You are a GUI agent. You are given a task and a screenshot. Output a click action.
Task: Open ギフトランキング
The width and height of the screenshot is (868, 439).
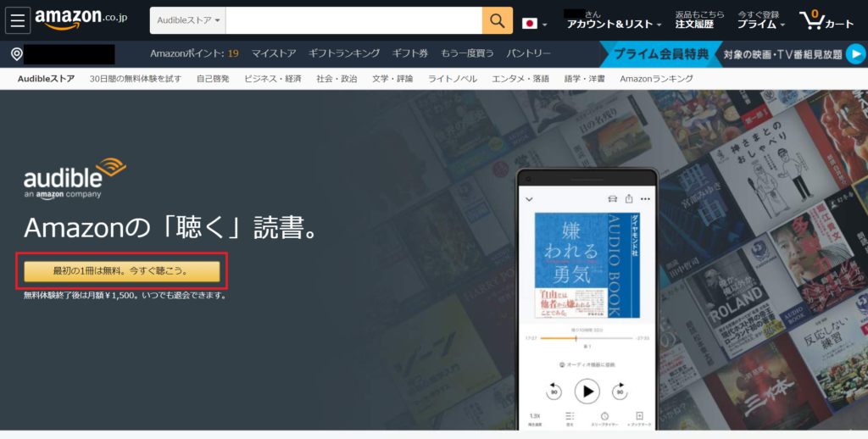(344, 53)
